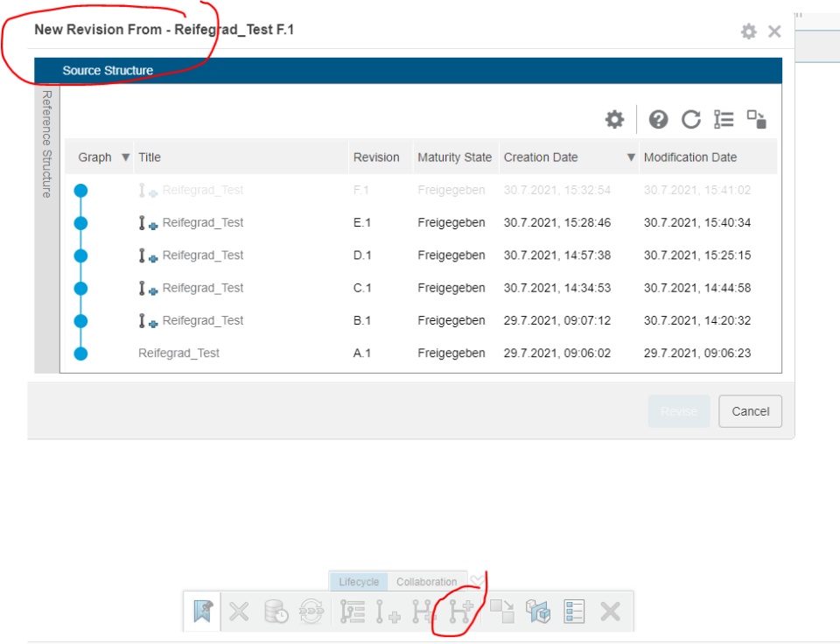Click the maturity cycle arrows icon

[x=311, y=612]
